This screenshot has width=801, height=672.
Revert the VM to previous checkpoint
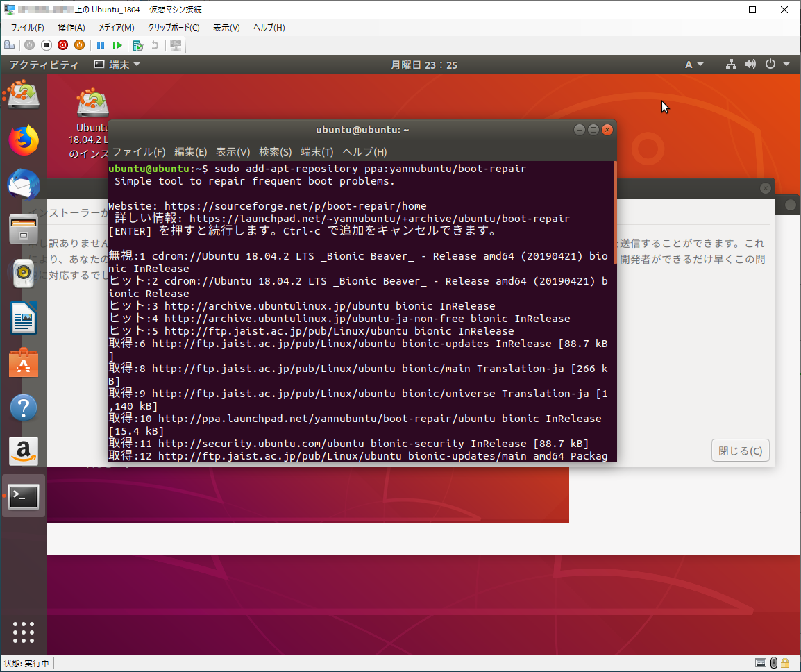point(155,45)
